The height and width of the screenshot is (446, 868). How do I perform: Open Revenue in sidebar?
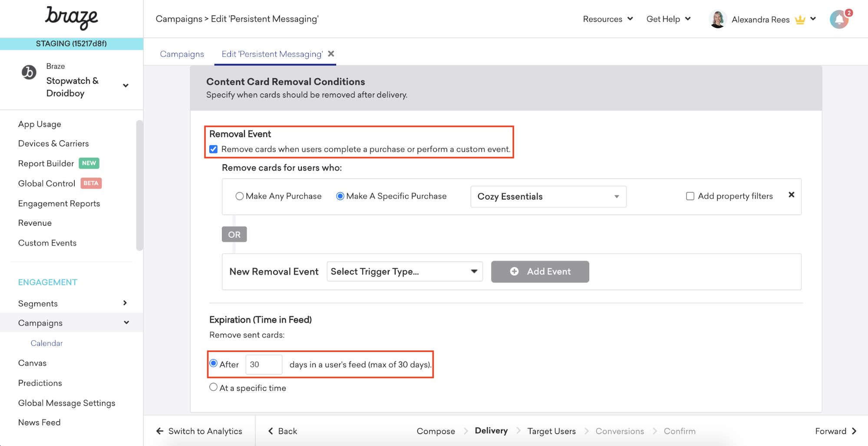point(35,223)
